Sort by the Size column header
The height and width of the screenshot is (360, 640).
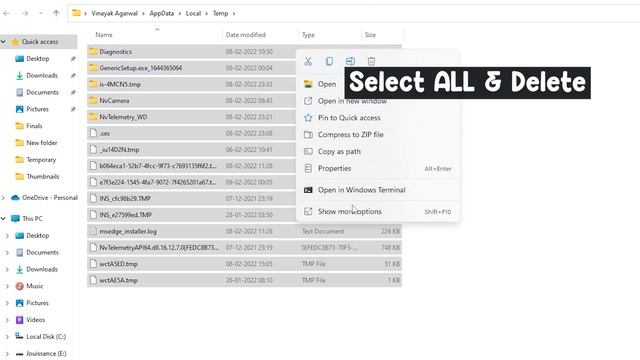[x=370, y=35]
